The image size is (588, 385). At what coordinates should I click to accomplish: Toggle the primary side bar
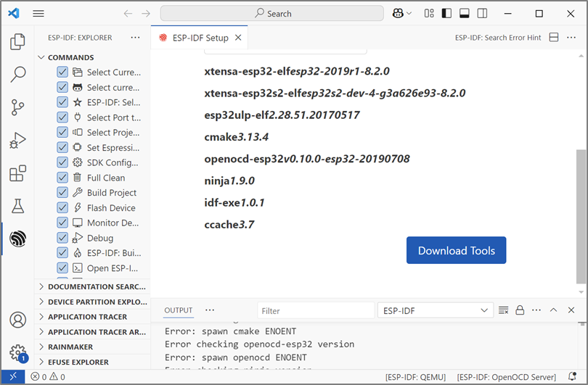[x=446, y=14]
